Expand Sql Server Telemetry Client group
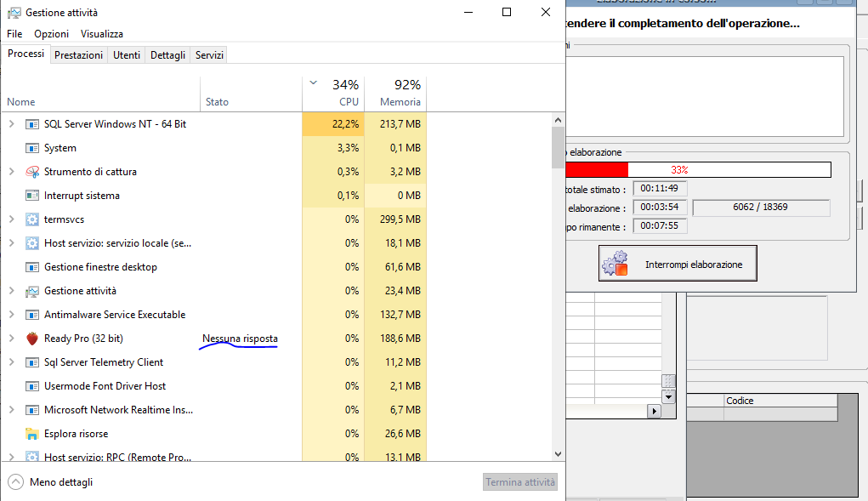The image size is (868, 501). (12, 362)
